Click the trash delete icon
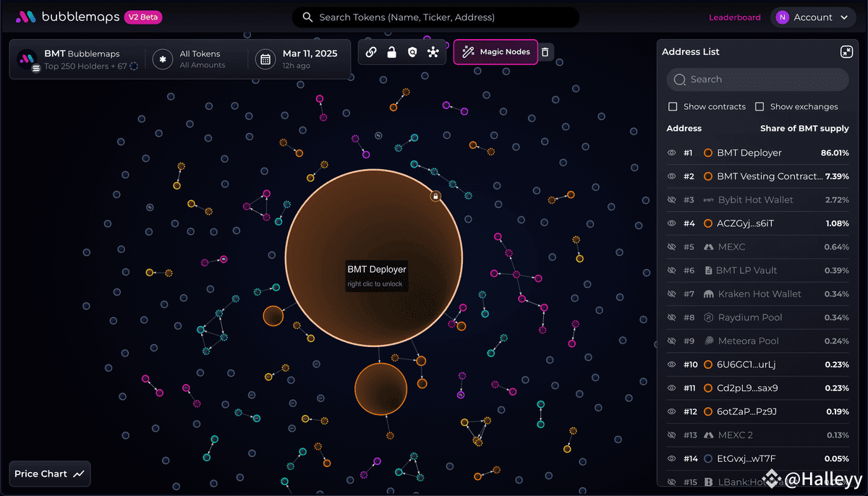Image resolution: width=868 pixels, height=496 pixels. [x=545, y=52]
